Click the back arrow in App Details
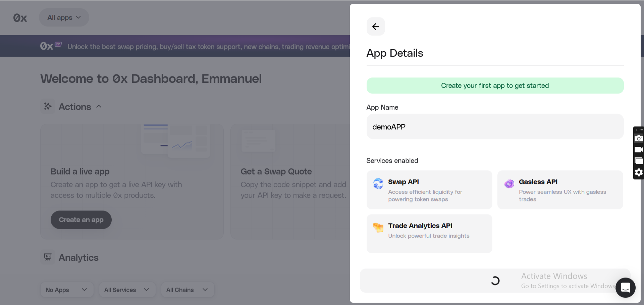 [x=376, y=26]
